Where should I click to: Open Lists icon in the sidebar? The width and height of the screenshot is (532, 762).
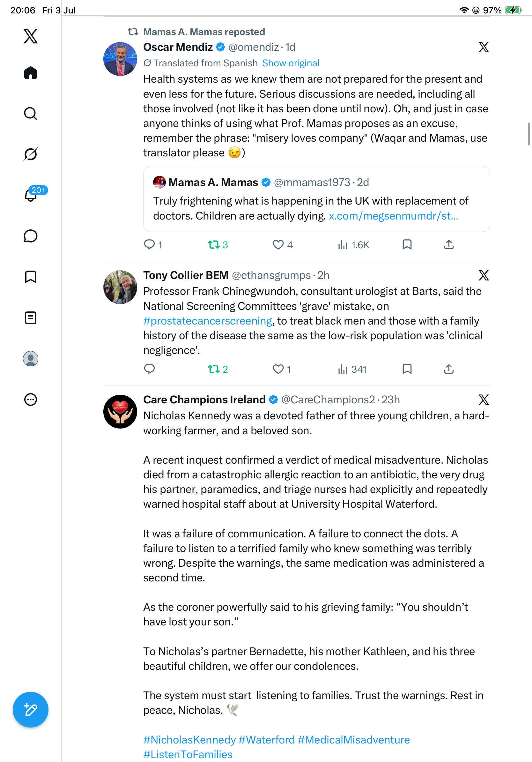[31, 317]
